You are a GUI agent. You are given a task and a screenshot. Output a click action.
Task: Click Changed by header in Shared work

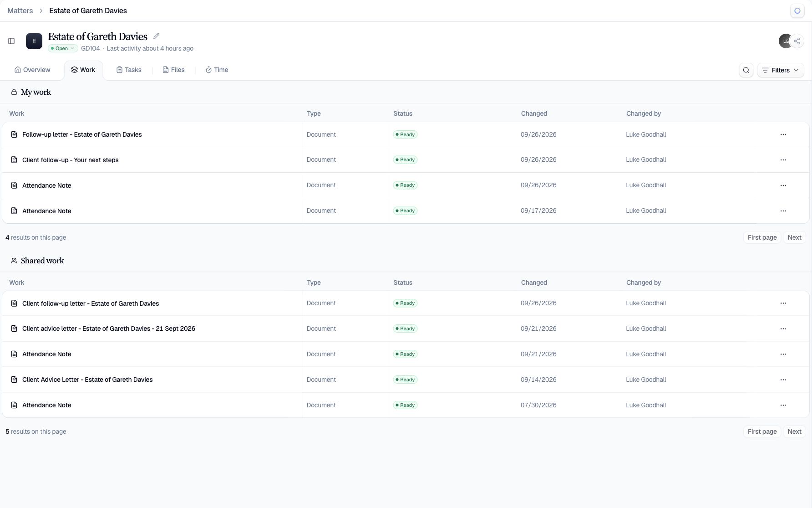pos(644,282)
